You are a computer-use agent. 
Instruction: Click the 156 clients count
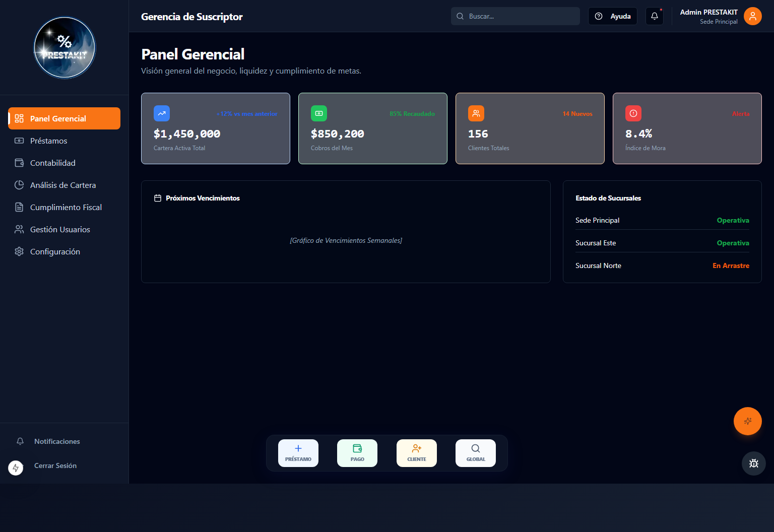478,134
